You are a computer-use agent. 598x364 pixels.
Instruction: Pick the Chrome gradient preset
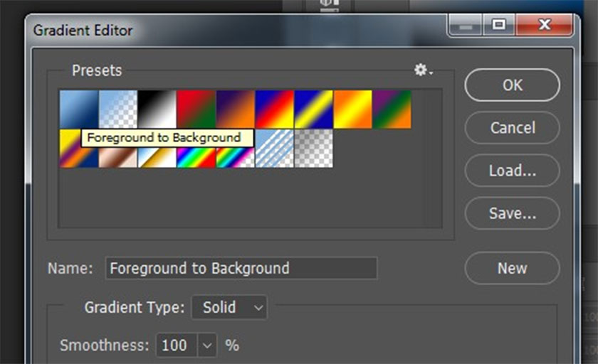(x=157, y=158)
